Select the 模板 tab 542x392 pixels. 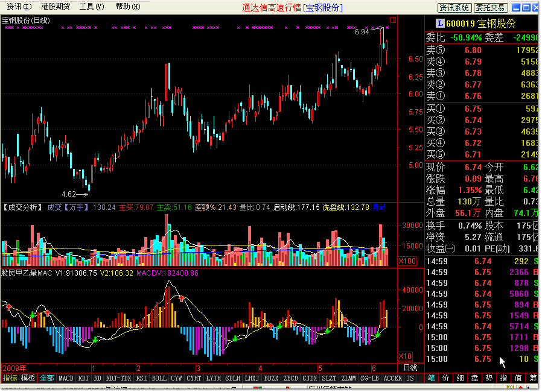click(x=28, y=378)
